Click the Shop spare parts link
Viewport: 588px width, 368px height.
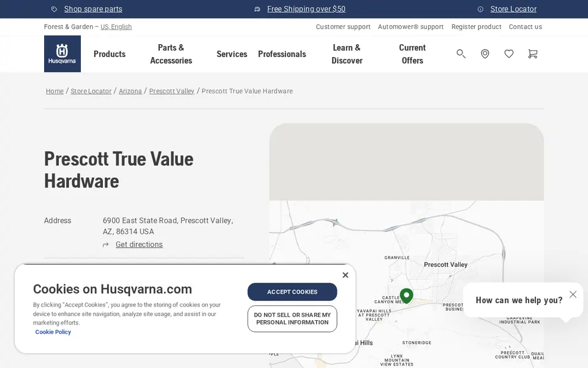pos(93,9)
